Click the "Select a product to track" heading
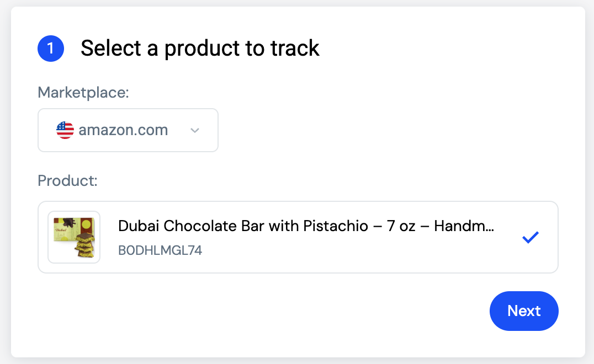The width and height of the screenshot is (594, 364). 200,49
